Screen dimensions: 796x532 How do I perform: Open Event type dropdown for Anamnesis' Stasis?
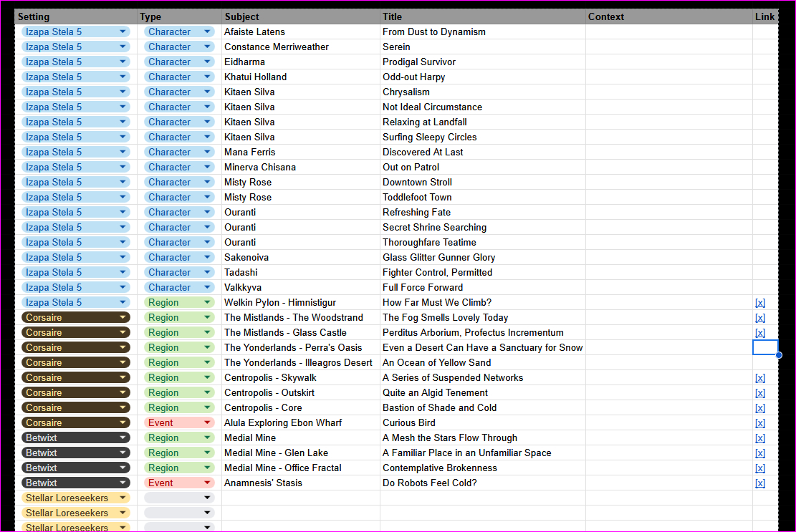[x=207, y=483]
